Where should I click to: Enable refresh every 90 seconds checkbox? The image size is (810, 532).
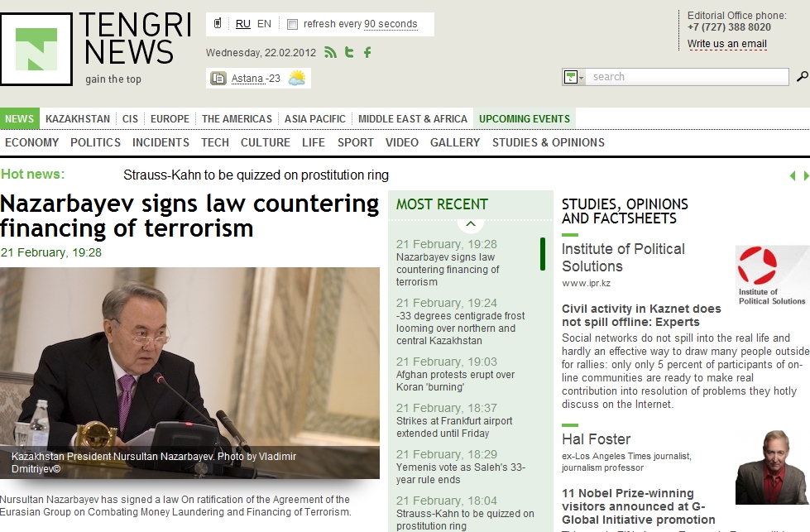pos(292,24)
